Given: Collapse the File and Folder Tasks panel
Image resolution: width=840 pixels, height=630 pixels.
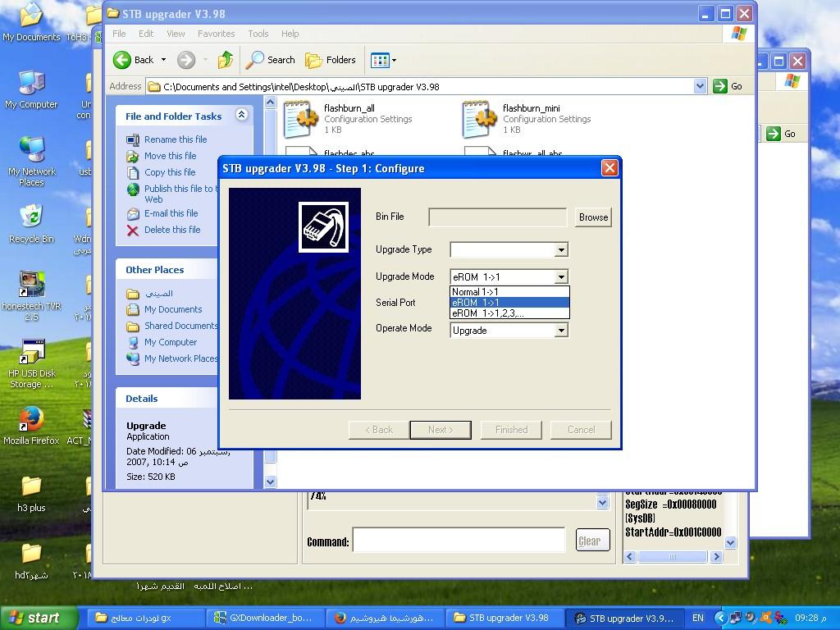Looking at the screenshot, I should pos(242,115).
